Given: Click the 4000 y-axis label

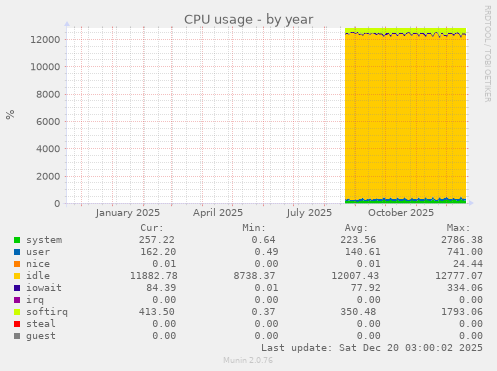Looking at the screenshot, I should pyautogui.click(x=48, y=149).
